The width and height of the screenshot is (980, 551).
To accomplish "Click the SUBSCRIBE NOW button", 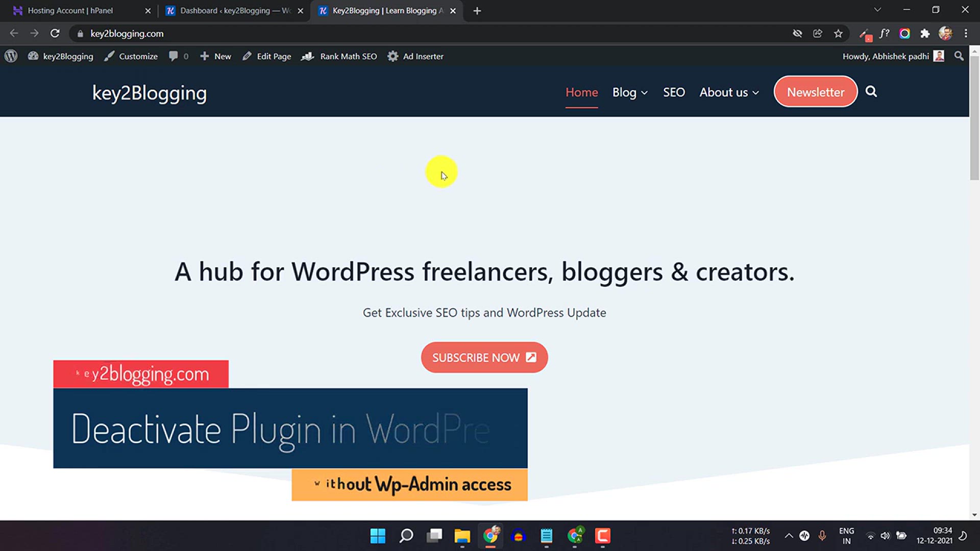I will [x=484, y=358].
